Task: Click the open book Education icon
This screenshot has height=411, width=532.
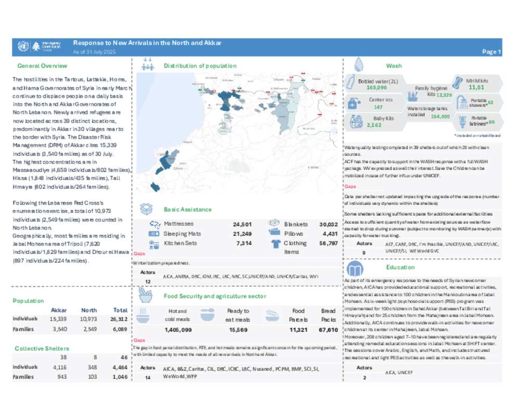Action: pos(355,269)
